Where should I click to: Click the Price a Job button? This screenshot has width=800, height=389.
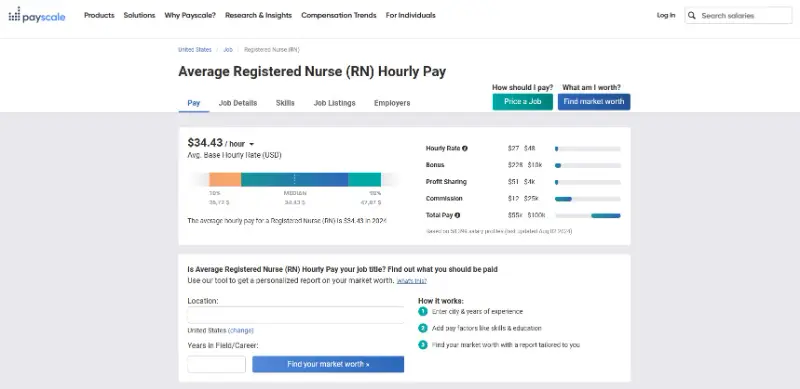click(x=522, y=102)
